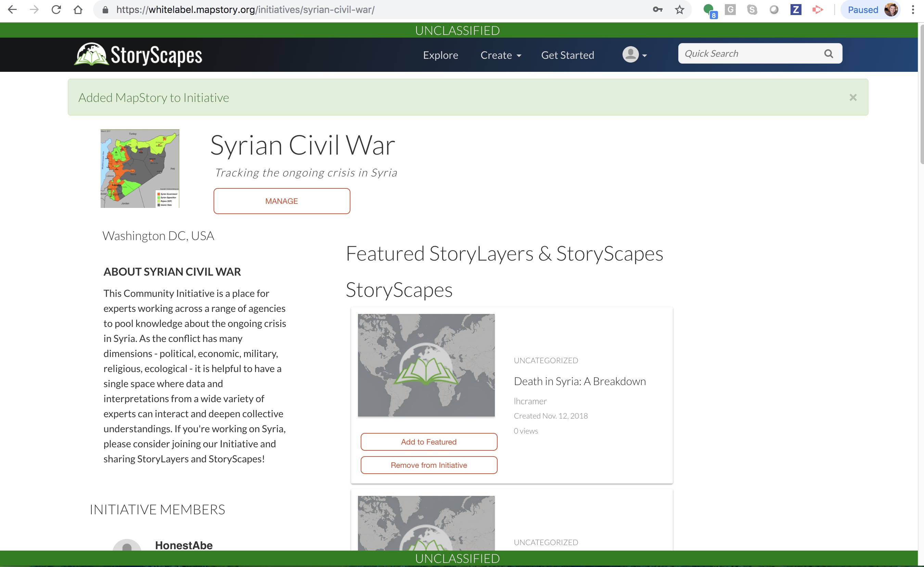Screen dimensions: 924x567
Task: Click the browser home icon
Action: tap(78, 10)
